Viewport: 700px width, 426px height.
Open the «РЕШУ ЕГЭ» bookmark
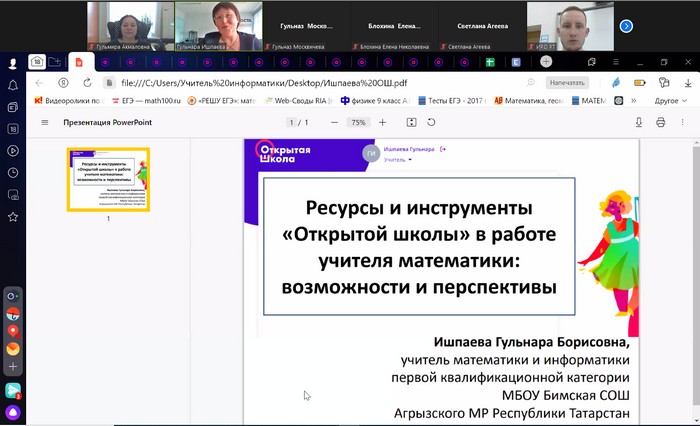[222, 100]
